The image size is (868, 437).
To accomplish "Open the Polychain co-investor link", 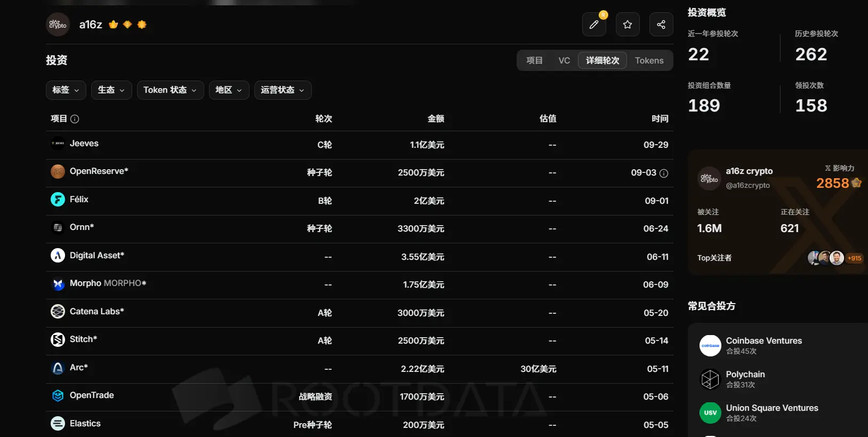I will click(745, 375).
